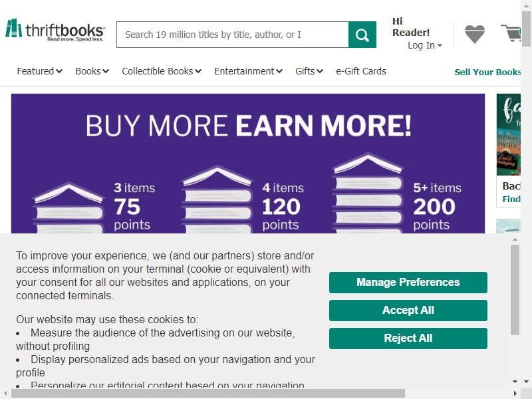Click the magnifying glass search button
This screenshot has height=399, width=532.
click(362, 35)
